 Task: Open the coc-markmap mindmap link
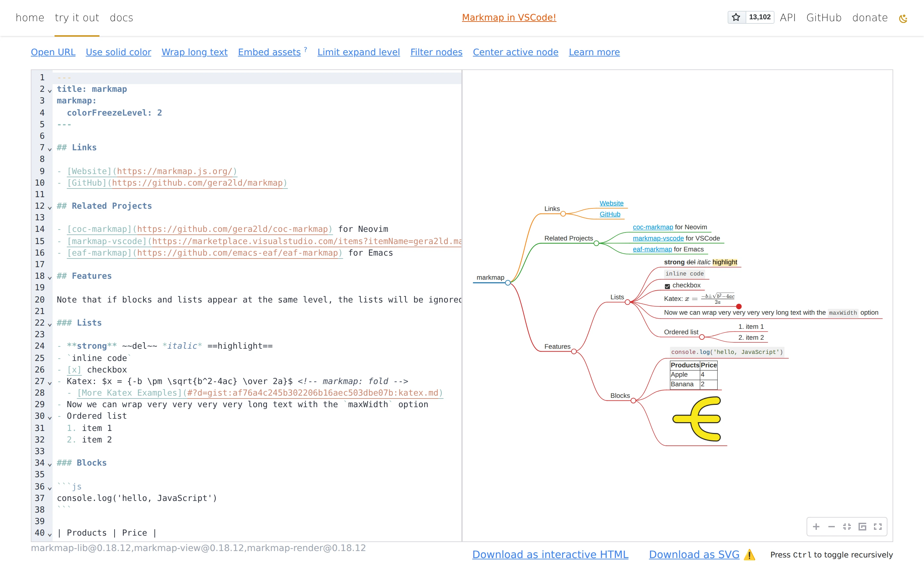(x=653, y=227)
